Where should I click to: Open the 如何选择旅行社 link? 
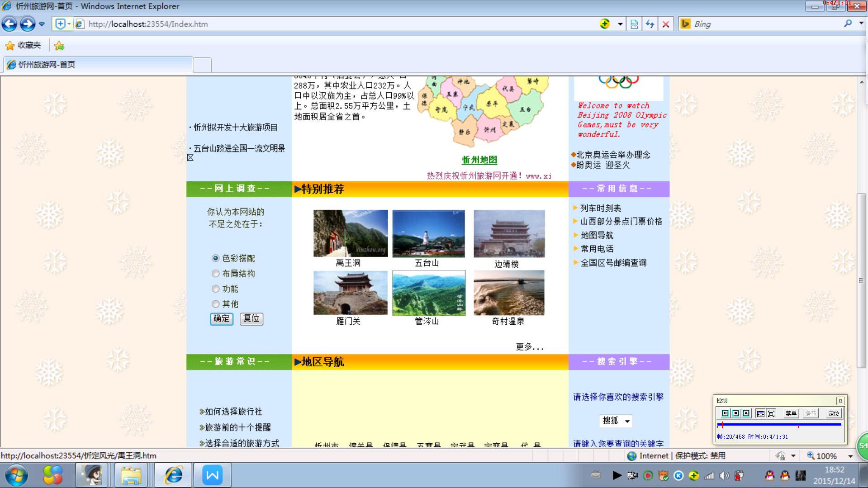(x=233, y=412)
